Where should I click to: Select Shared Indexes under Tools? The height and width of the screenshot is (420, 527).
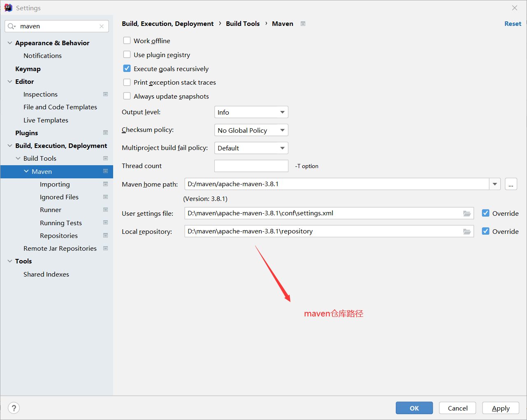click(46, 274)
